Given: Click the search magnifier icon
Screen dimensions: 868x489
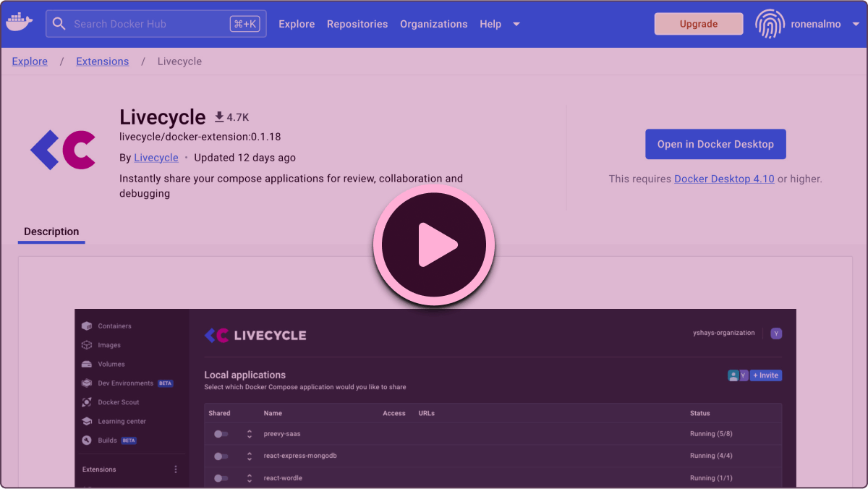Looking at the screenshot, I should click(59, 24).
